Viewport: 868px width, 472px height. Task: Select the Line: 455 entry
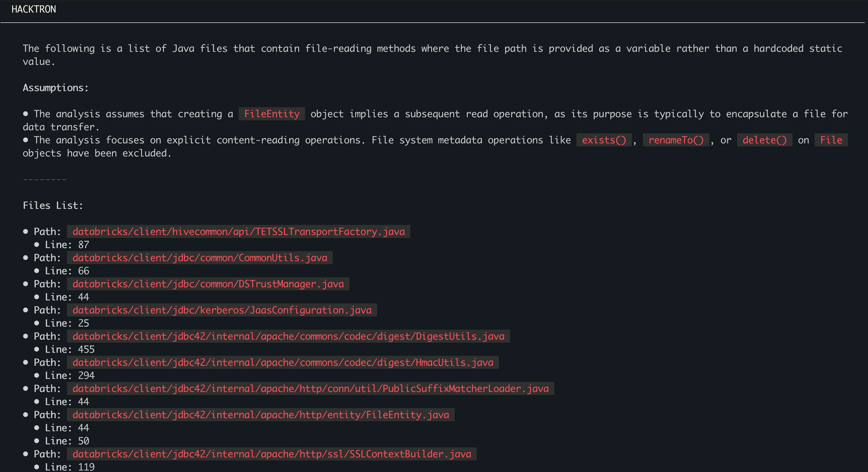69,349
